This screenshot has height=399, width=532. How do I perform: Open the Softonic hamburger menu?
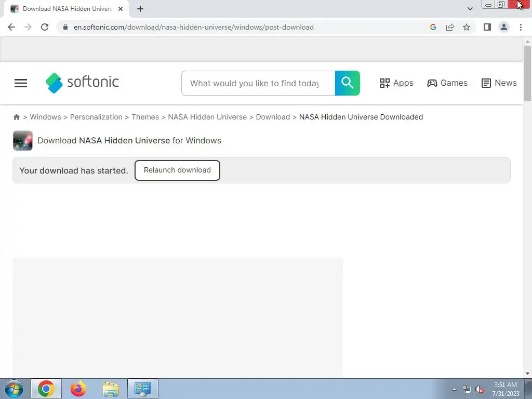(x=21, y=83)
